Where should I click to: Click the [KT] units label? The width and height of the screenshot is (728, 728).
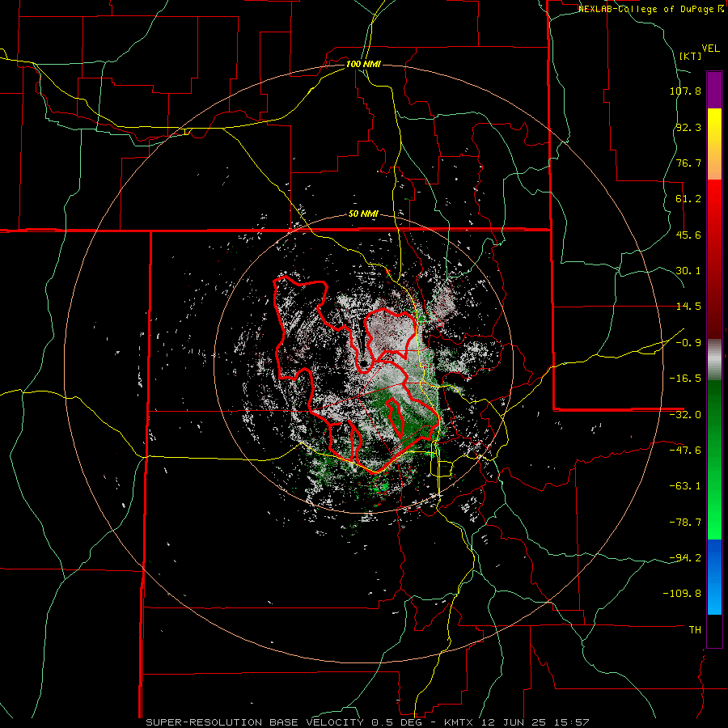coord(691,56)
